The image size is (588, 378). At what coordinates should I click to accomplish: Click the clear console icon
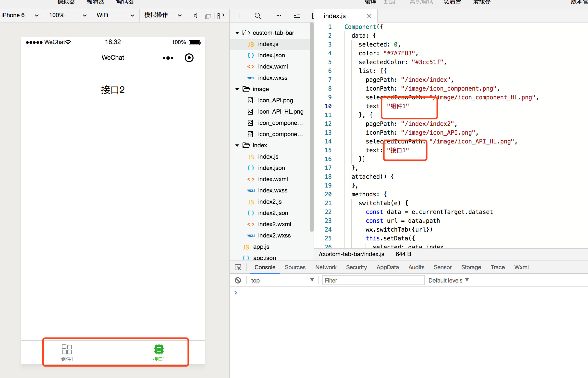(x=238, y=280)
